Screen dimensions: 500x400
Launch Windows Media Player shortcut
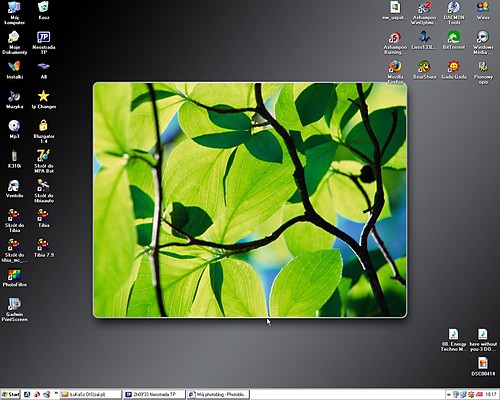483,43
